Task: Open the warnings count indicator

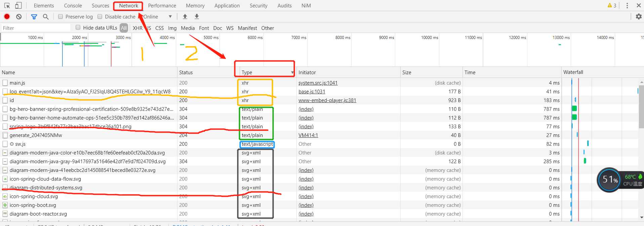Action: pyautogui.click(x=612, y=5)
